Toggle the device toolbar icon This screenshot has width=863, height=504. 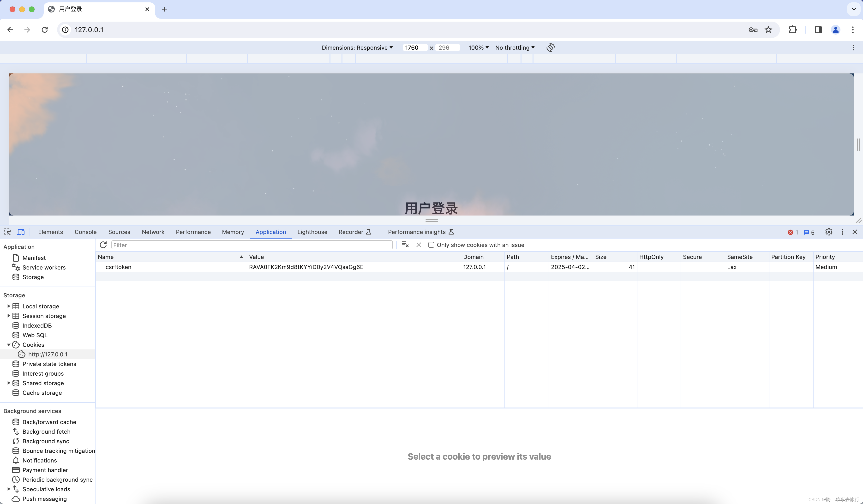[21, 232]
